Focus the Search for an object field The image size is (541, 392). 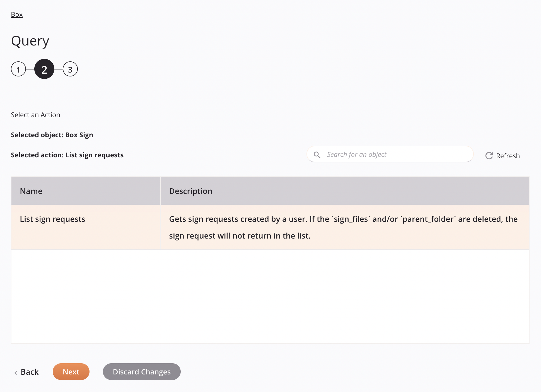(390, 154)
